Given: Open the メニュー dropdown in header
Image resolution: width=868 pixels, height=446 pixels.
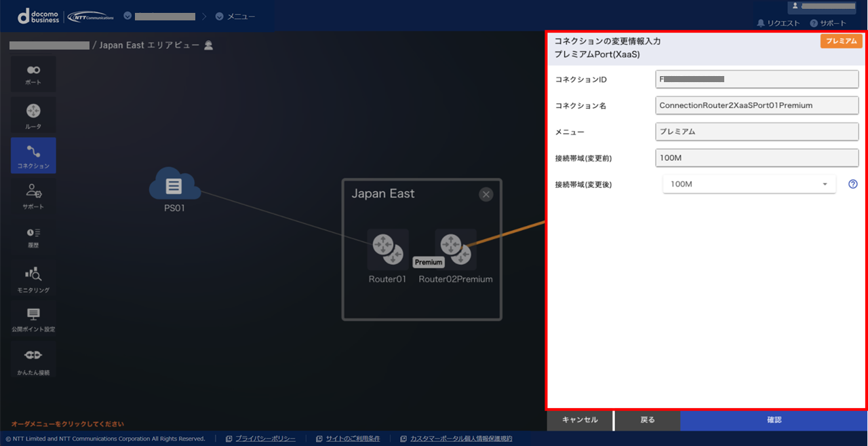Looking at the screenshot, I should click(x=235, y=16).
